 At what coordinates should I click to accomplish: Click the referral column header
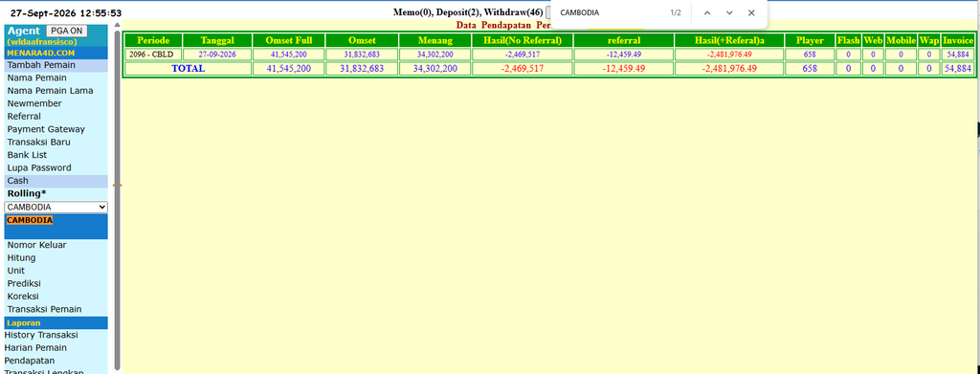click(623, 40)
